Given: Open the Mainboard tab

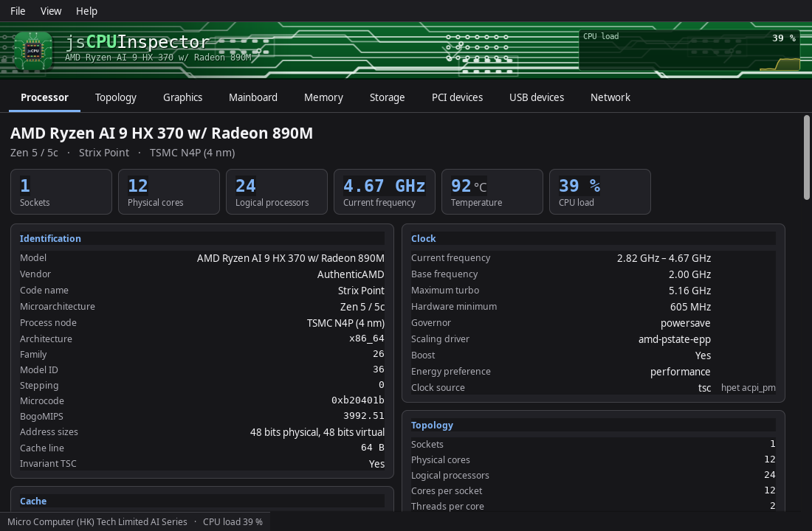Looking at the screenshot, I should click(253, 97).
